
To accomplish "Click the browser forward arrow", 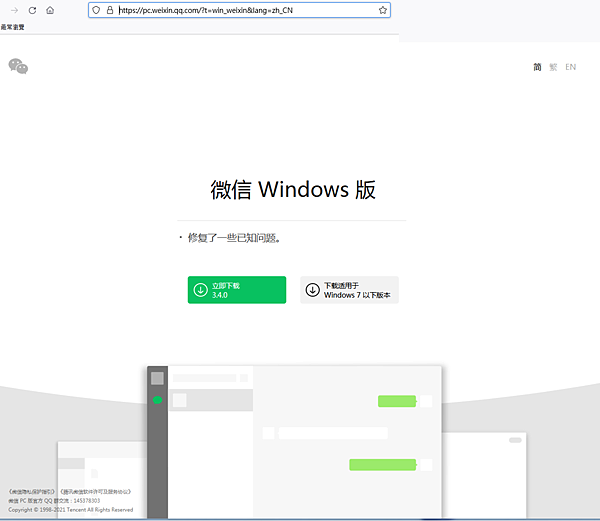I will (15, 10).
